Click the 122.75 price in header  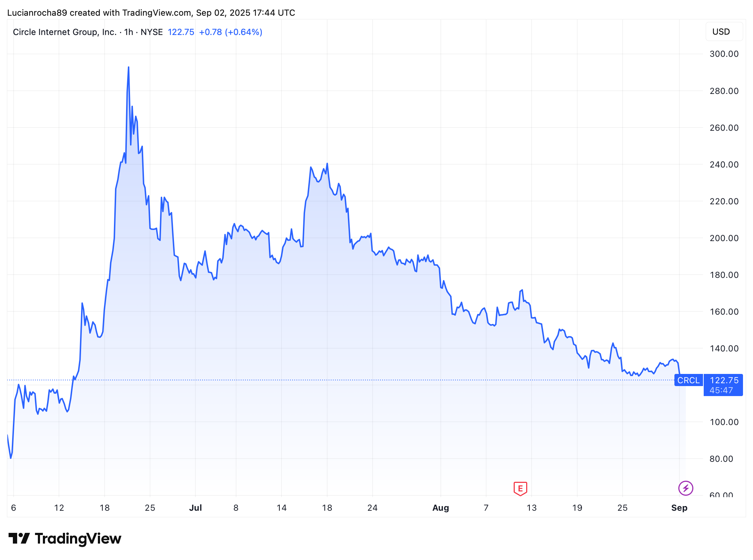[x=181, y=32]
